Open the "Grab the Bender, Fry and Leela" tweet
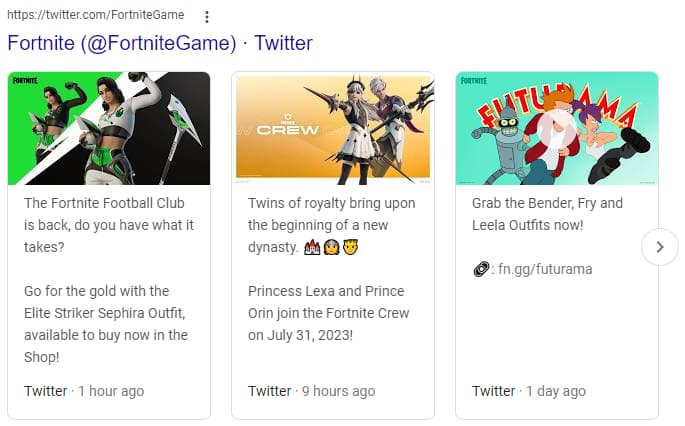 547,214
